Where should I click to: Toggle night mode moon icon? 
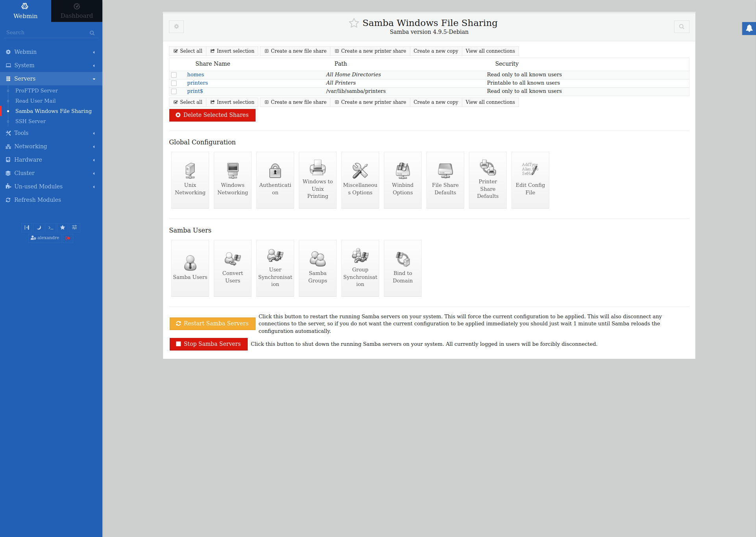click(39, 227)
